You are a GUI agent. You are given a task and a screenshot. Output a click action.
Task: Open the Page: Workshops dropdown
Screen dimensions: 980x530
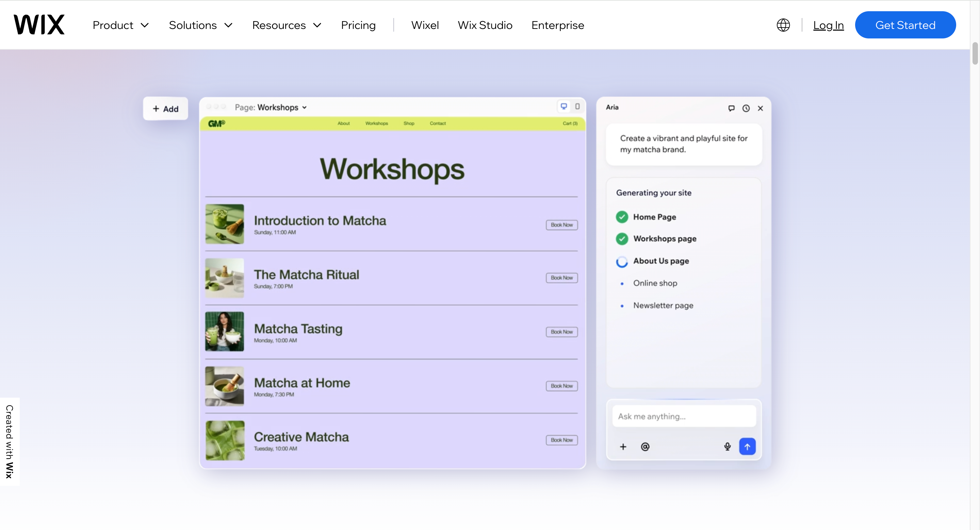coord(271,107)
